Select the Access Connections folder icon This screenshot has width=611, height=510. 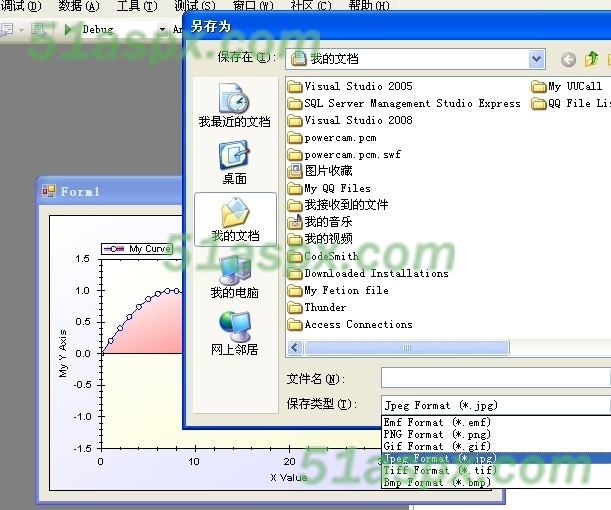[295, 325]
